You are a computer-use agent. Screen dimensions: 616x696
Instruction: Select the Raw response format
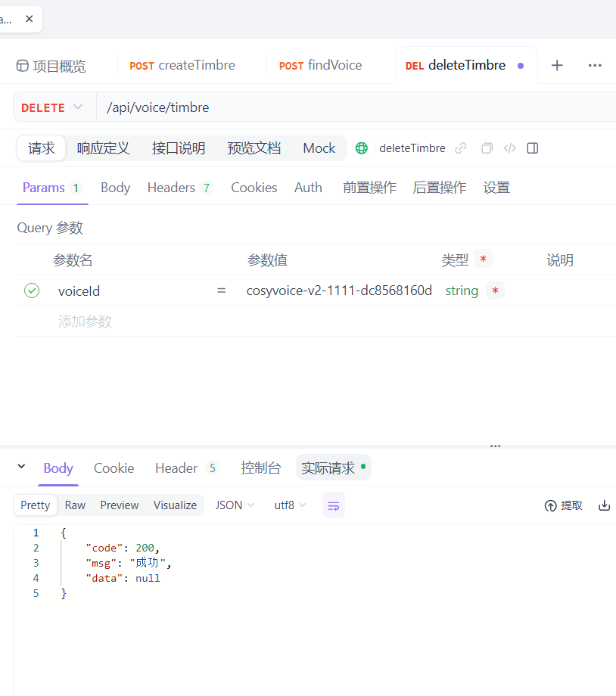click(75, 505)
